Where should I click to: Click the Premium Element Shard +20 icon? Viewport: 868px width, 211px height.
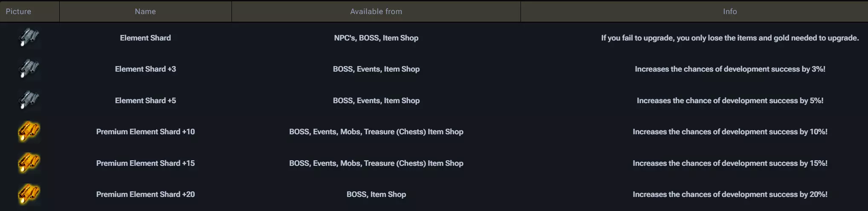[29, 194]
